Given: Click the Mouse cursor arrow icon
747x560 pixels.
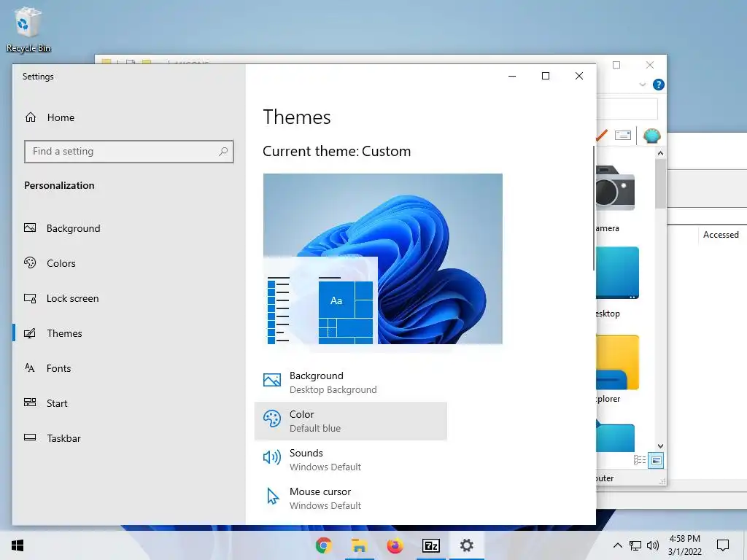Looking at the screenshot, I should (273, 496).
